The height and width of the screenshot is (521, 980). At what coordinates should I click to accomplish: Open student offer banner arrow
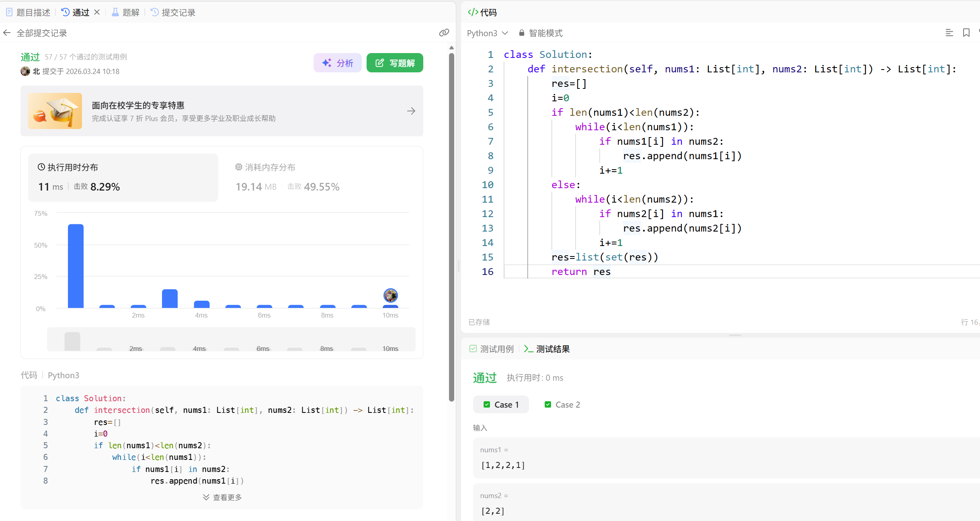[x=411, y=111]
